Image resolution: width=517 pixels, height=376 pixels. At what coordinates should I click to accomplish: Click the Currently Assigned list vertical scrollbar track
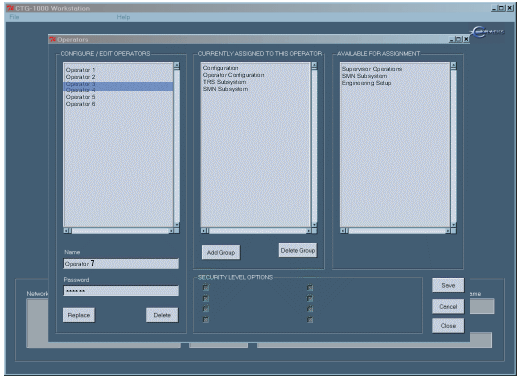coord(314,145)
